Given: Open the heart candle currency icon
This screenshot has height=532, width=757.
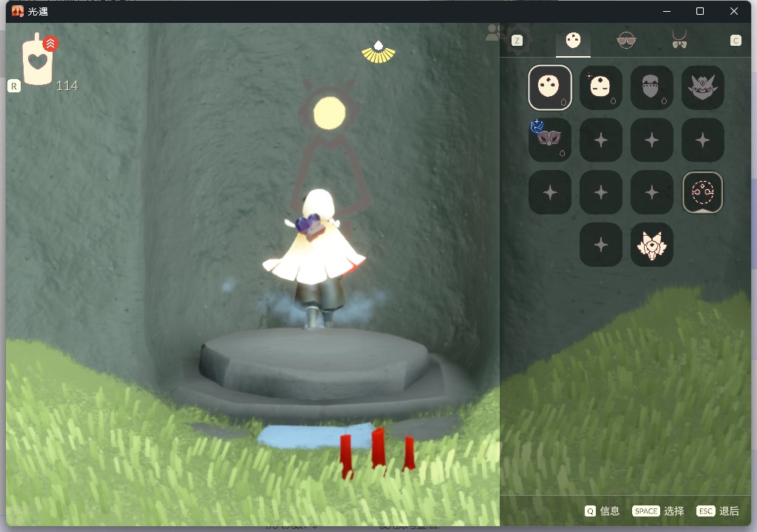Looking at the screenshot, I should coord(38,60).
